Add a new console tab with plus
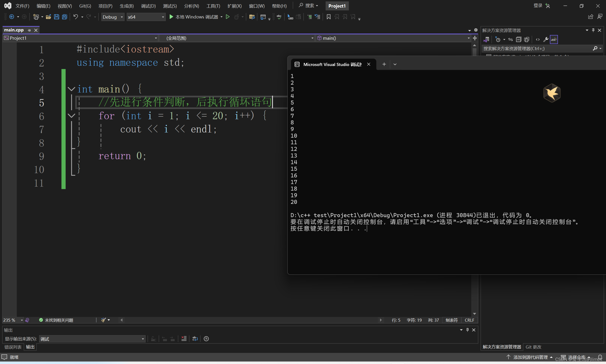Image resolution: width=606 pixels, height=364 pixels. point(384,64)
